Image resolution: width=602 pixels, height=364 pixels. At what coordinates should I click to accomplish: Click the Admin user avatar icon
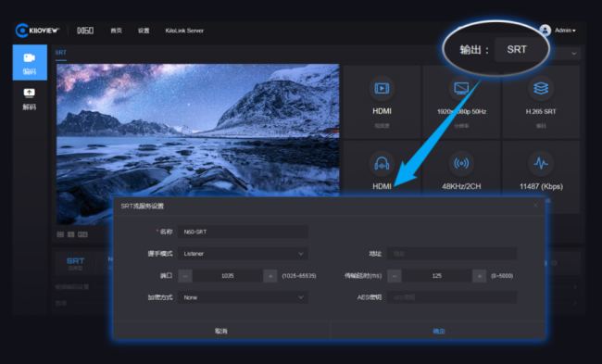546,31
